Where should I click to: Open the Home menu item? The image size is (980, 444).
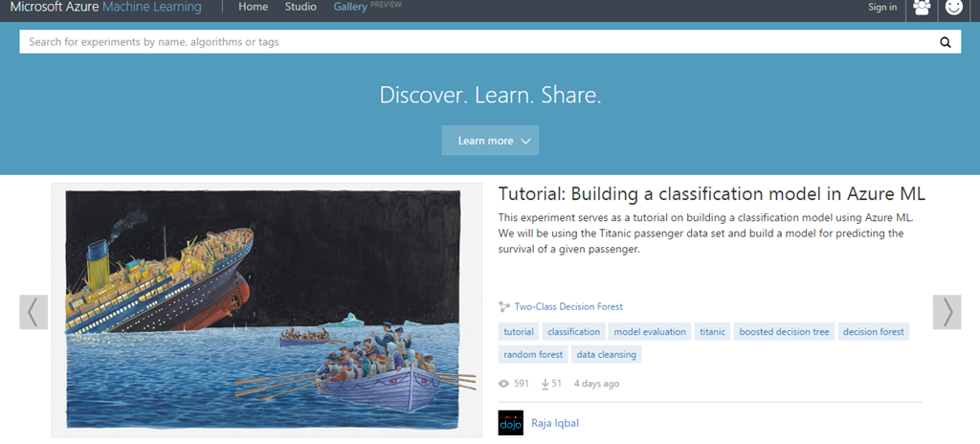pyautogui.click(x=253, y=7)
